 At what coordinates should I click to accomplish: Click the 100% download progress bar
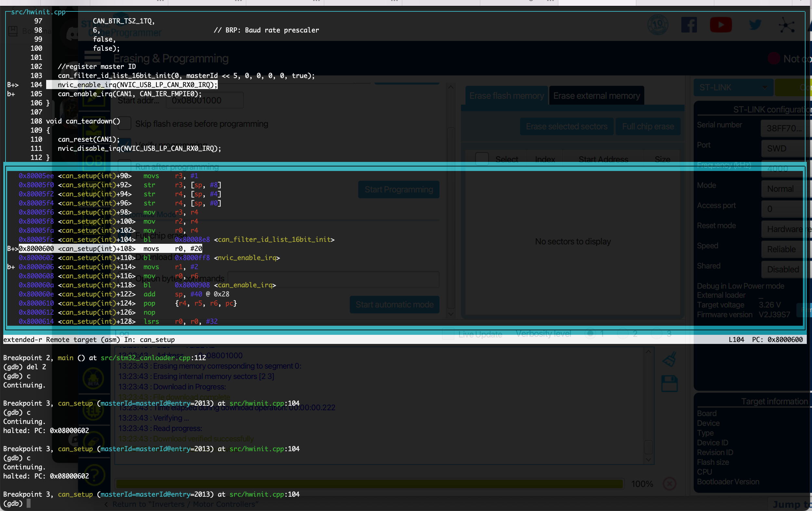click(x=369, y=484)
